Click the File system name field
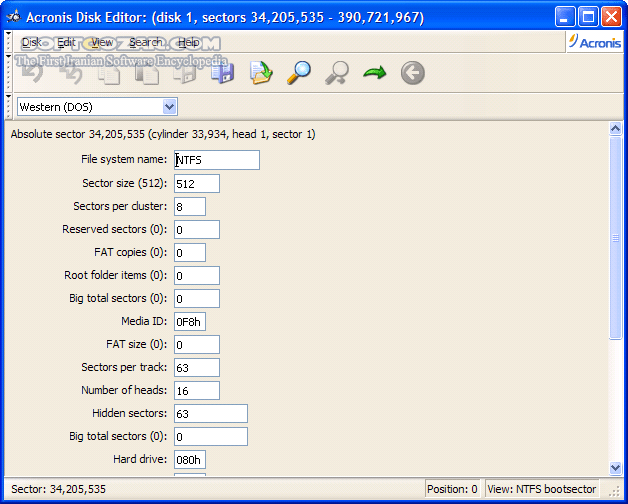 (216, 160)
